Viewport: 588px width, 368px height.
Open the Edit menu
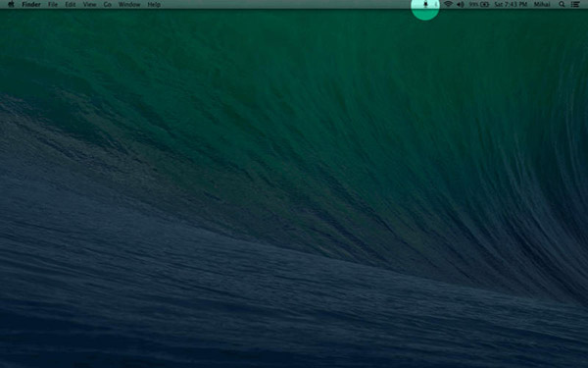(x=71, y=5)
